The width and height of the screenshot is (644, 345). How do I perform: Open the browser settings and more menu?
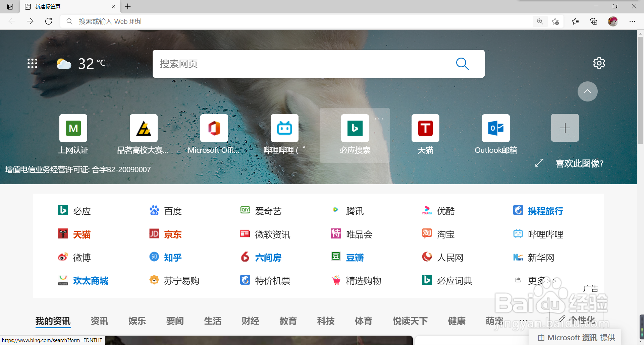(x=632, y=21)
